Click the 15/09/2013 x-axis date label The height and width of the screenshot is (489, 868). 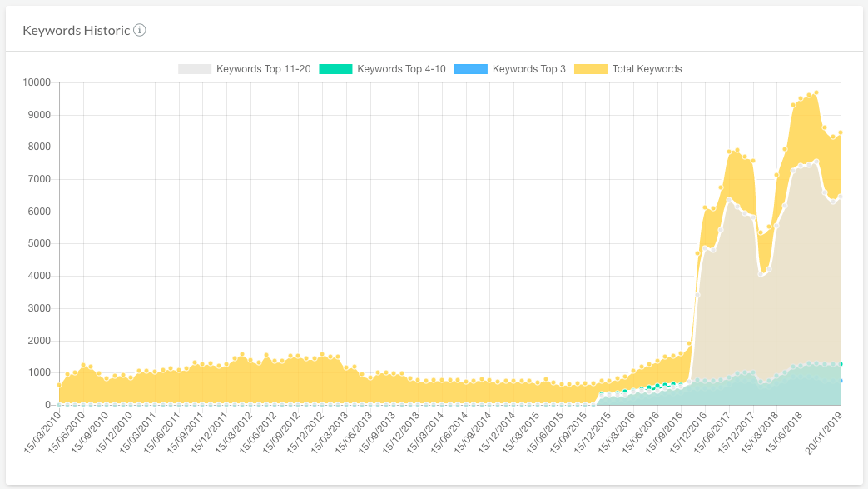coord(377,433)
